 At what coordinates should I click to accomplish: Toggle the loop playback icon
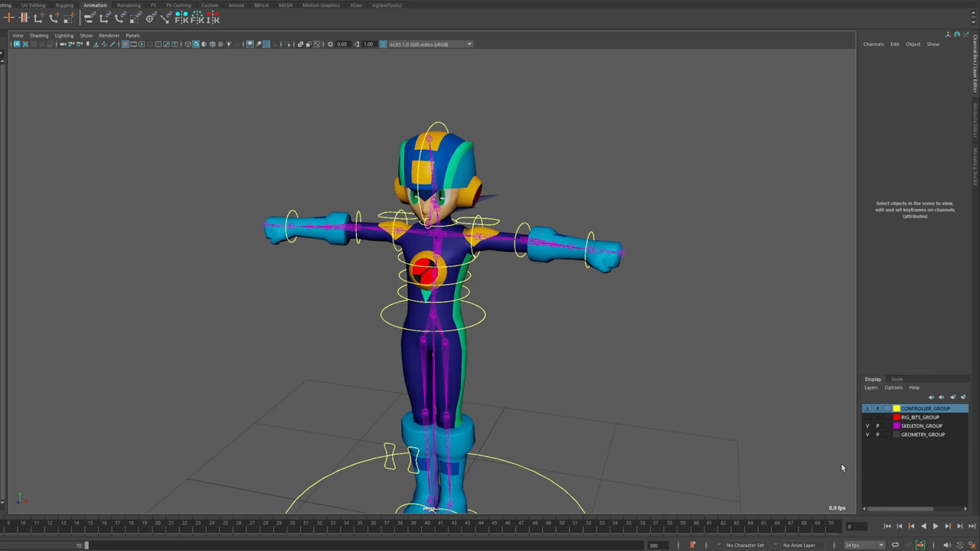pyautogui.click(x=895, y=545)
